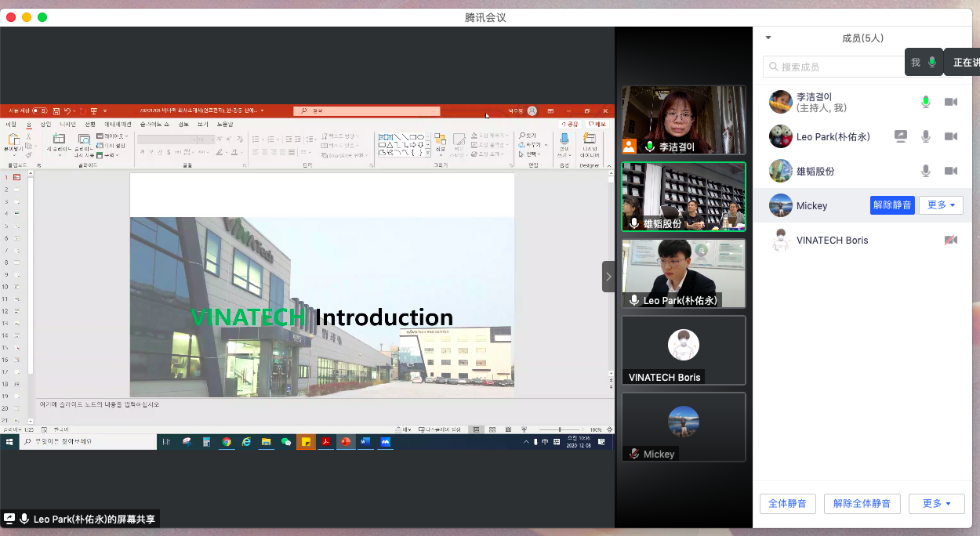Image resolution: width=980 pixels, height=536 pixels.
Task: Mute 李洁결이 microphone in the member list
Action: pyautogui.click(x=926, y=102)
